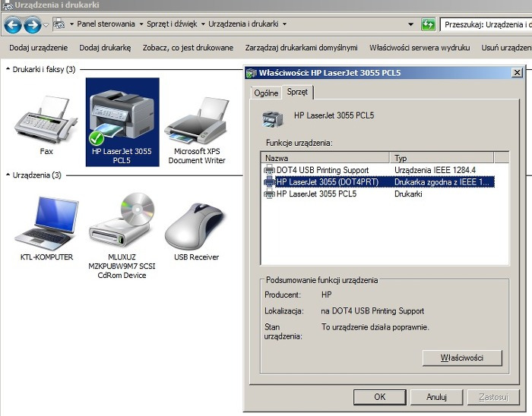This screenshot has height=416, width=532.
Task: Open the address bar history dropdown
Action: point(410,24)
